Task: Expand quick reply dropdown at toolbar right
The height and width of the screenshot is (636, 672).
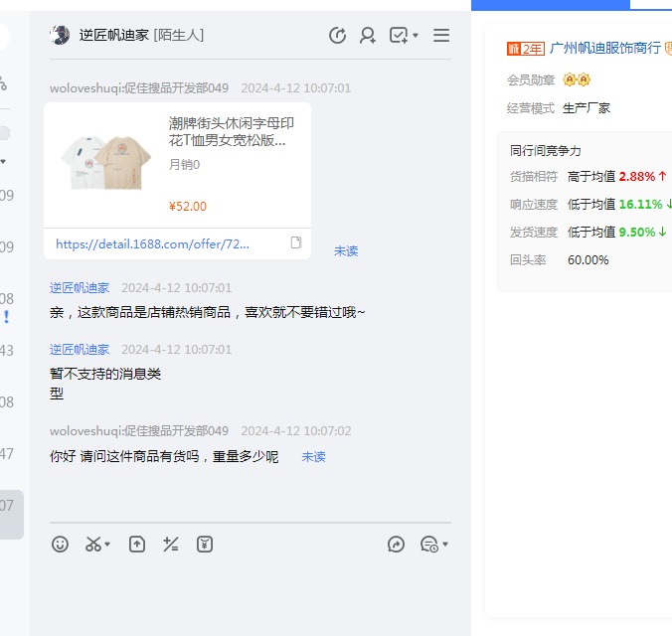Action: (x=445, y=545)
